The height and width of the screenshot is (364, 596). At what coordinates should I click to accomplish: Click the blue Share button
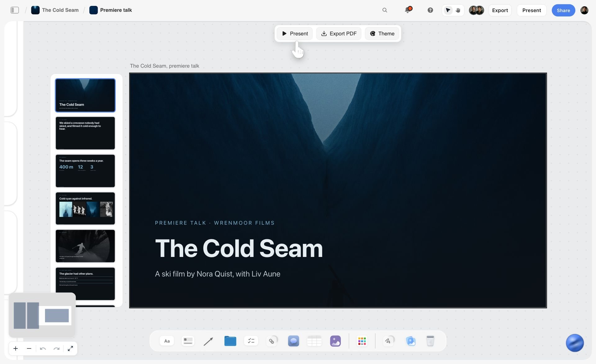[x=563, y=10]
